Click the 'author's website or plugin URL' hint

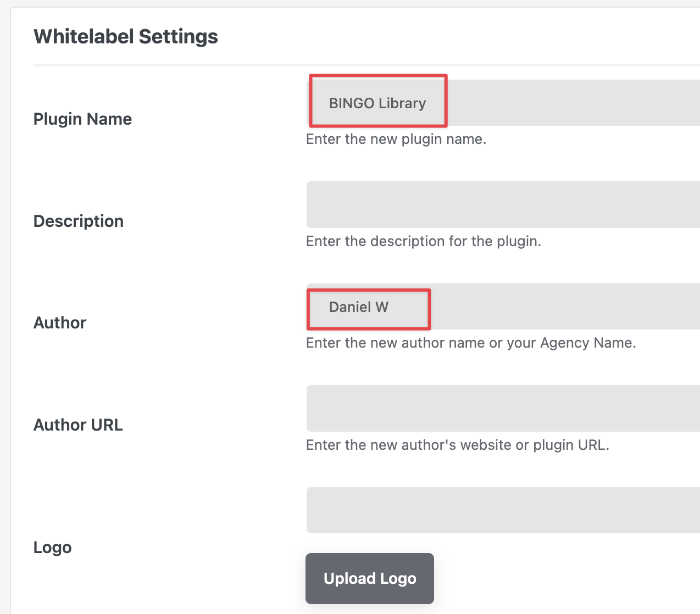[458, 445]
